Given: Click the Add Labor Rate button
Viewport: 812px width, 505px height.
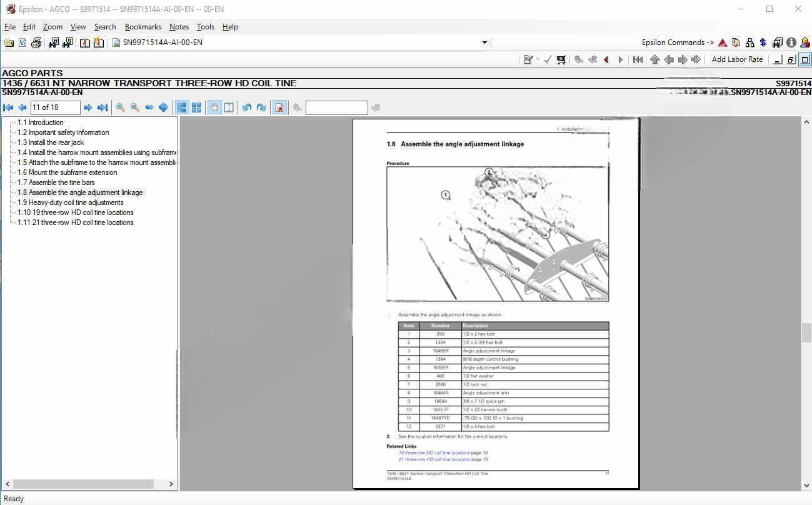Looking at the screenshot, I should click(737, 59).
